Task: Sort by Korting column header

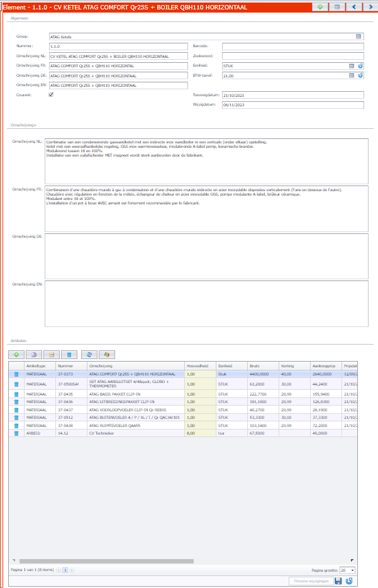Action: (x=294, y=365)
